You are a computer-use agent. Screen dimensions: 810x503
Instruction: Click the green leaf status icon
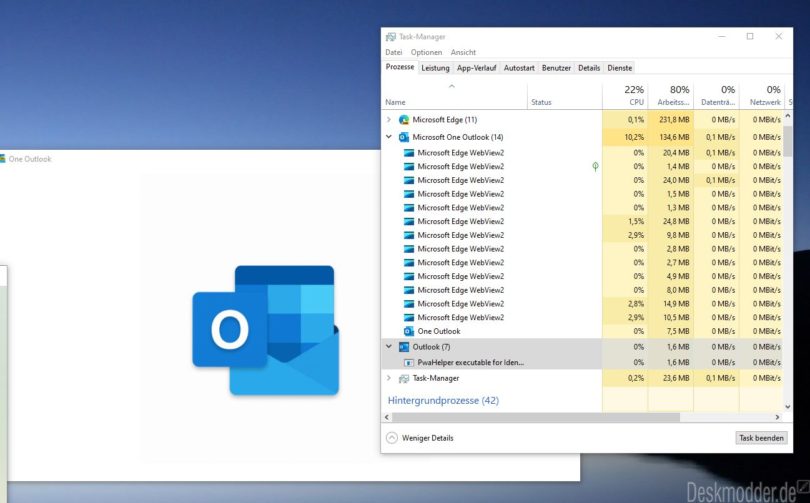pyautogui.click(x=595, y=166)
